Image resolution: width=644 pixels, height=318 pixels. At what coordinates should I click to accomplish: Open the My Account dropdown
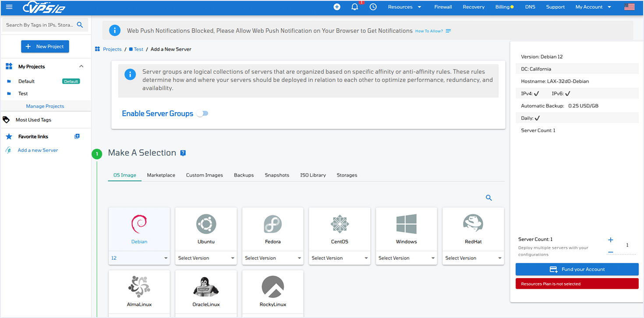click(x=593, y=7)
